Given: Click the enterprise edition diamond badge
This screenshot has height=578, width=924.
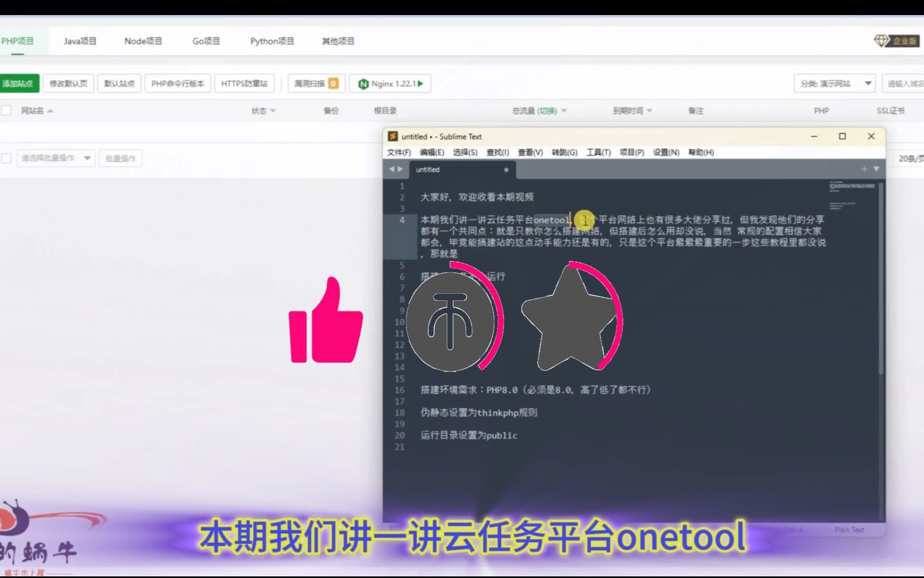Looking at the screenshot, I should (x=897, y=41).
